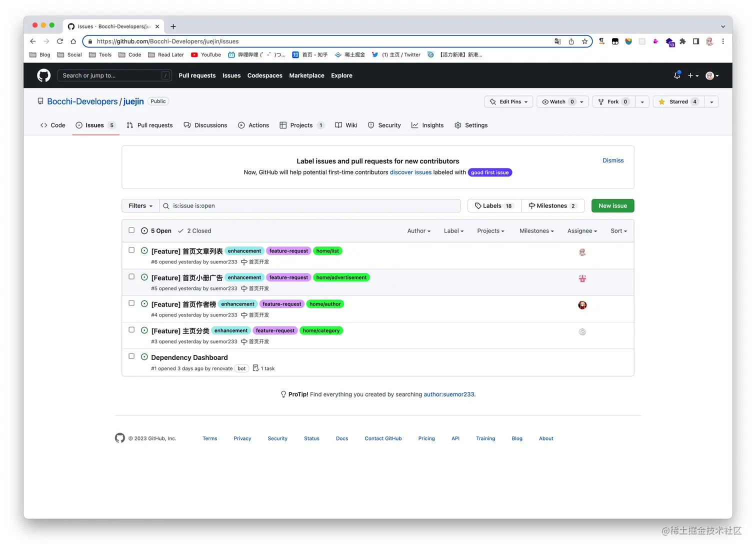Toggle the browser side panel
The height and width of the screenshot is (550, 756).
[696, 41]
